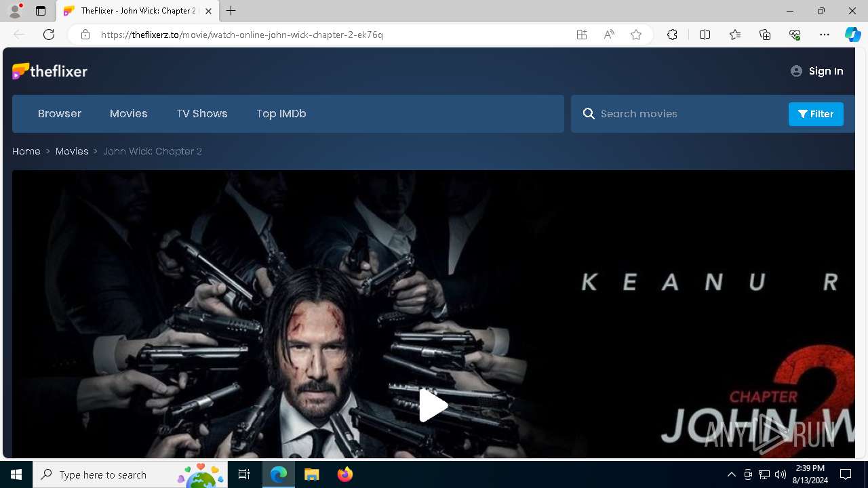Open tab actions menu
Viewport: 868px width, 488px height.
(41, 11)
